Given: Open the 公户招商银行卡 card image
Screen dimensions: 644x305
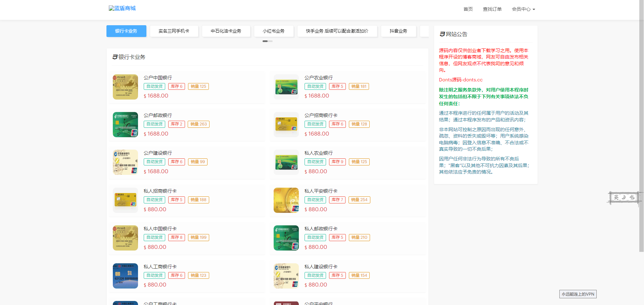Looking at the screenshot, I should click(286, 124).
